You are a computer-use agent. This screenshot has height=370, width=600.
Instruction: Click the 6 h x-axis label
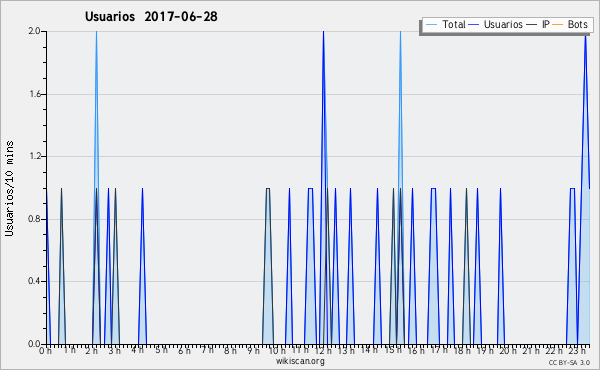pyautogui.click(x=184, y=351)
